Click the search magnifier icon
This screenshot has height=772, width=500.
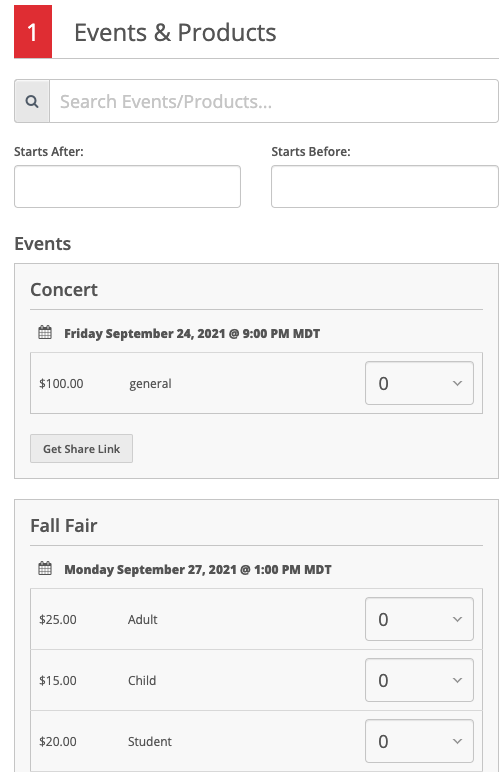(32, 101)
